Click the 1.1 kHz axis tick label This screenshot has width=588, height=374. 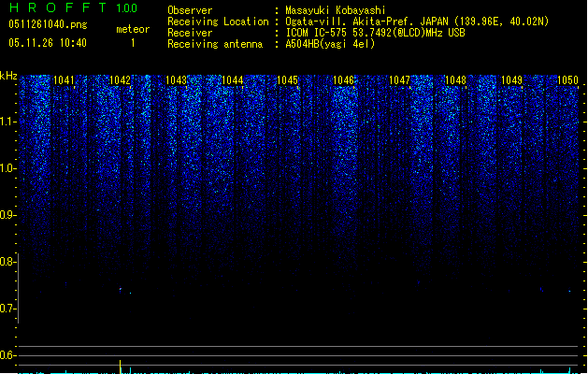(7, 122)
